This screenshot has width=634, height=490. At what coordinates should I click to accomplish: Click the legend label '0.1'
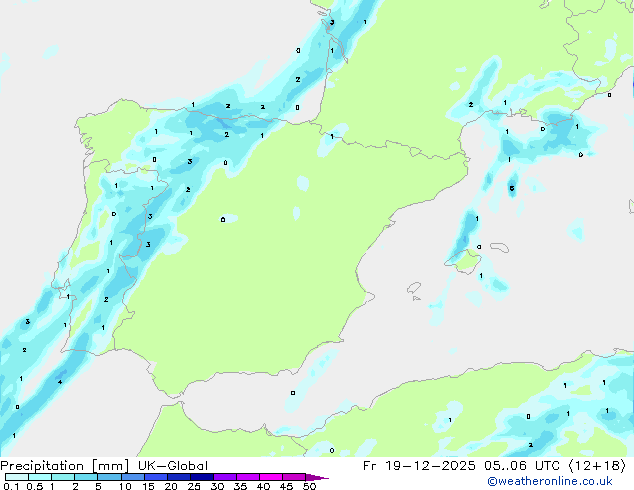tap(11, 486)
